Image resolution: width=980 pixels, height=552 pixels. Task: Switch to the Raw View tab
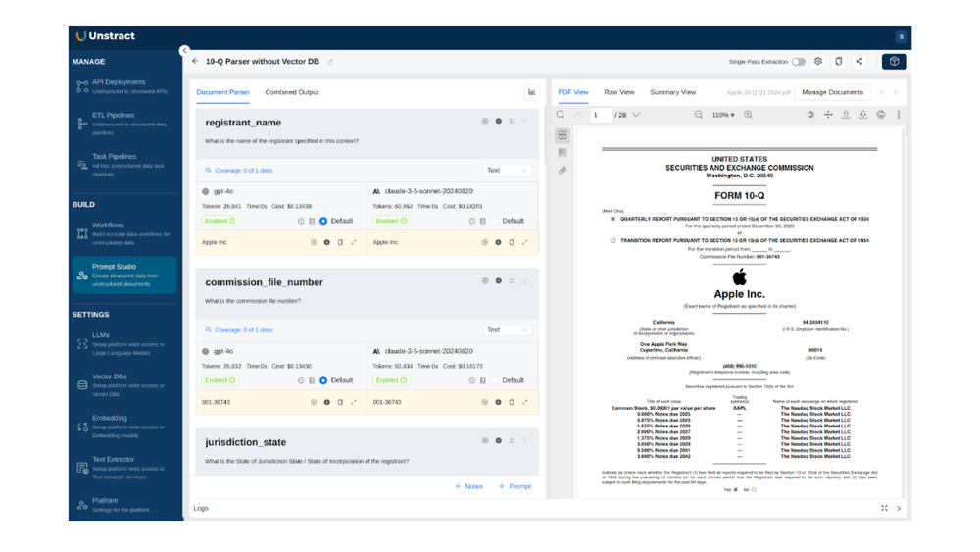pyautogui.click(x=618, y=92)
